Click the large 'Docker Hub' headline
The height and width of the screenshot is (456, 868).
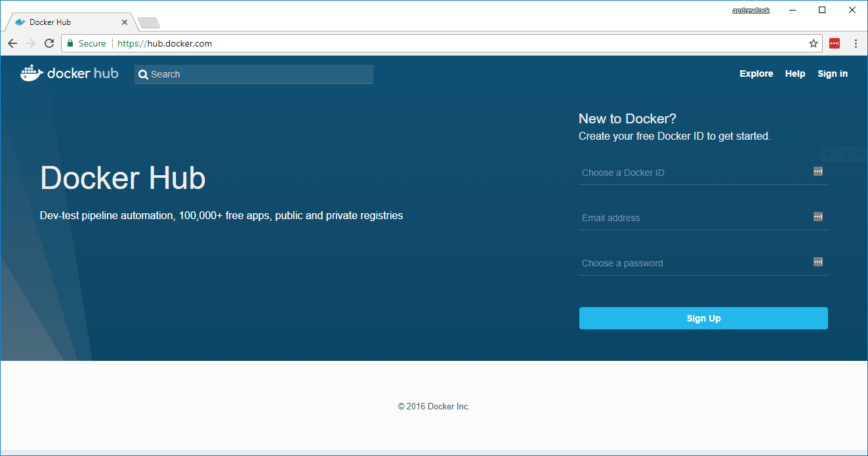123,178
